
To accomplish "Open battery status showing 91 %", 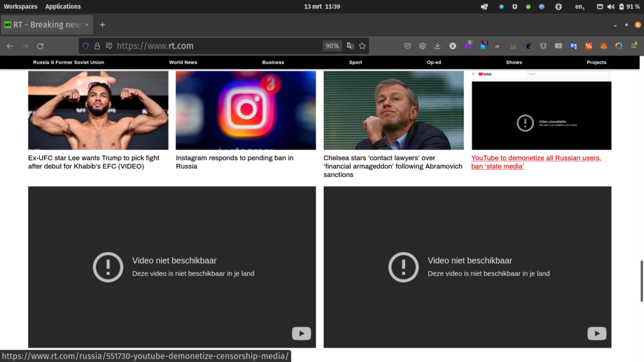I will coord(629,6).
